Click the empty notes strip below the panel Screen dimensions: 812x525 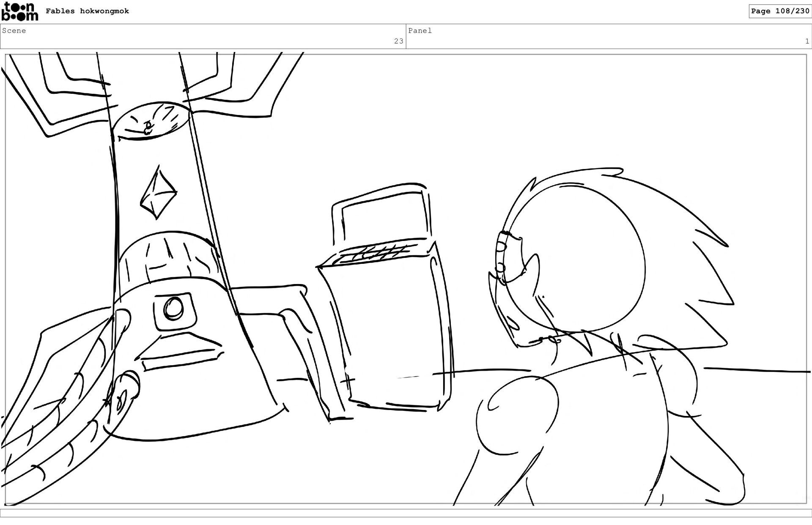[x=406, y=513]
